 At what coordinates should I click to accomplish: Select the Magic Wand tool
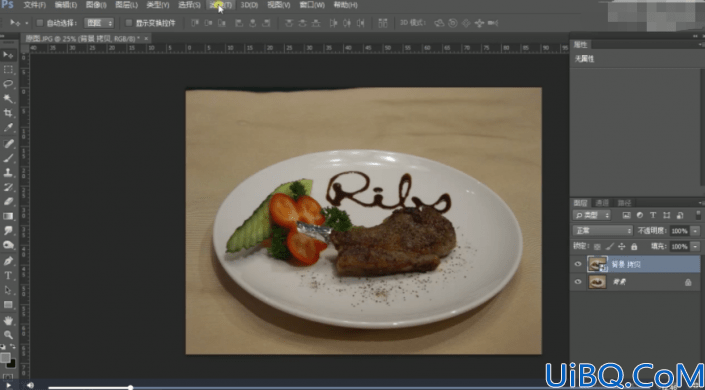point(8,99)
